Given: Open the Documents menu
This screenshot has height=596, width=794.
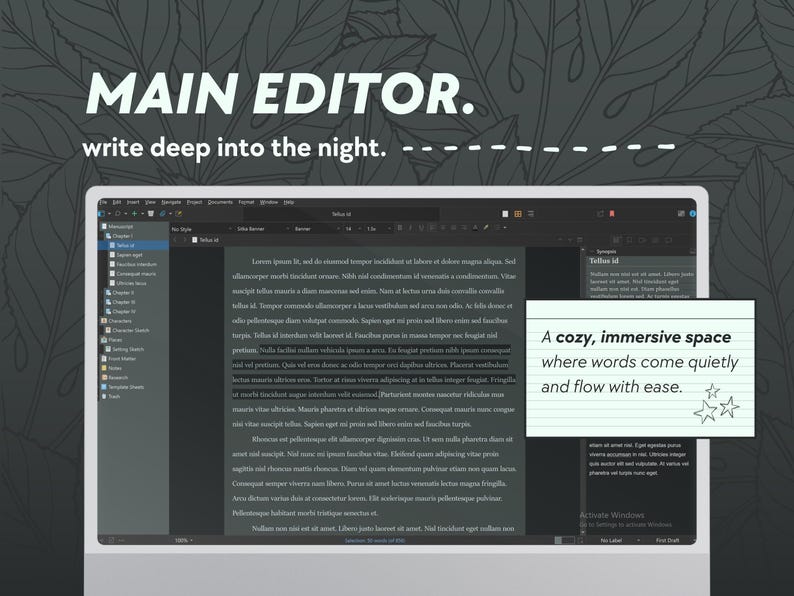Looking at the screenshot, I should pyautogui.click(x=220, y=202).
